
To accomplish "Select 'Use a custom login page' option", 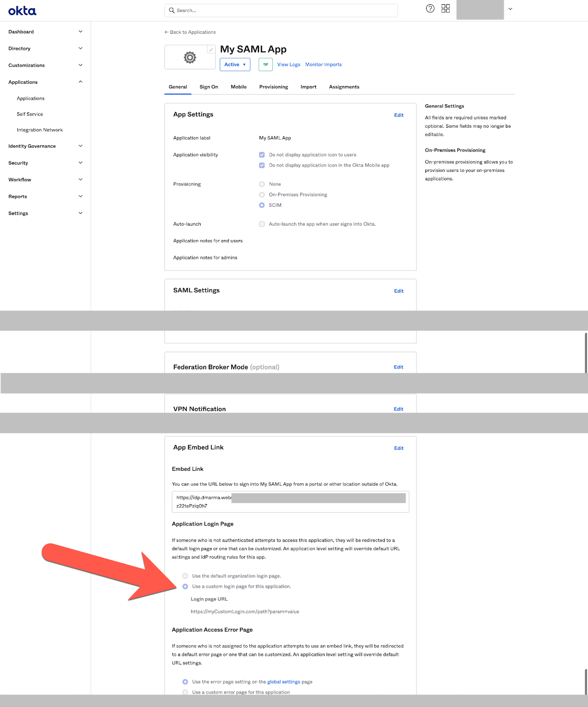I will point(185,586).
